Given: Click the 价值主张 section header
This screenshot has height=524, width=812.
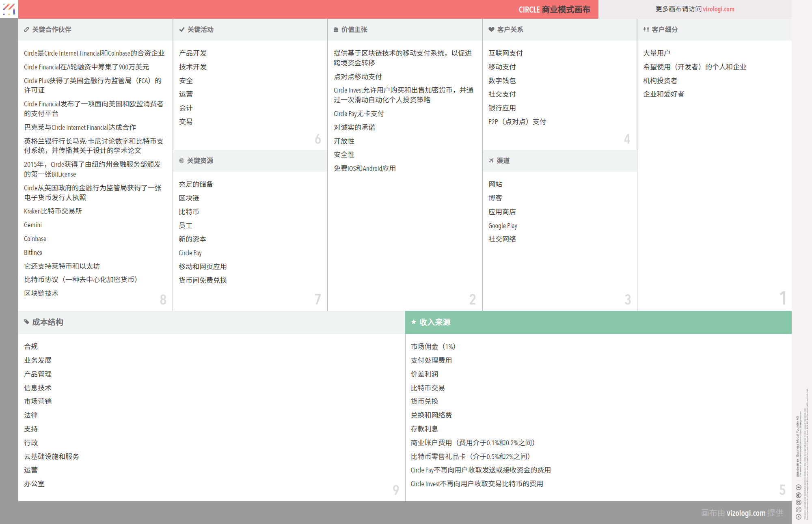Looking at the screenshot, I should tap(354, 30).
